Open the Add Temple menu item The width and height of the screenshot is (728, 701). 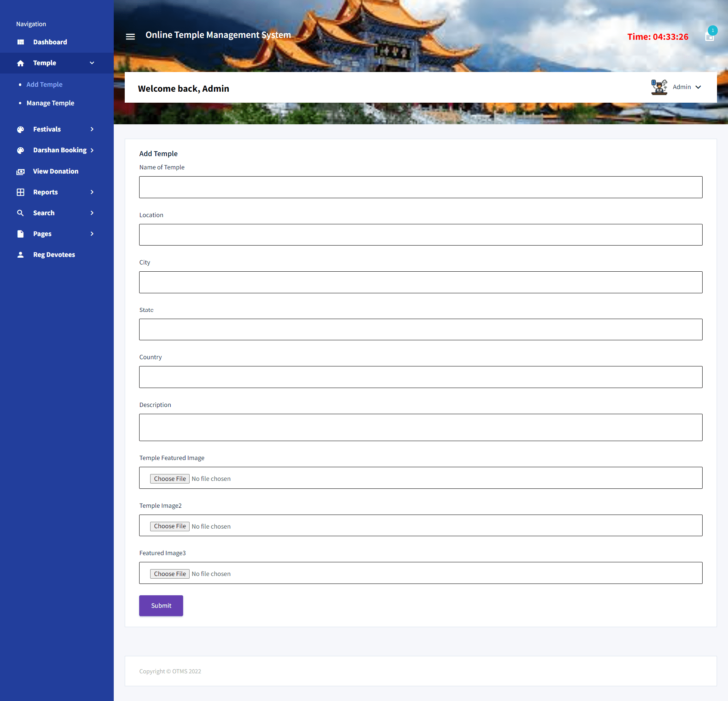(44, 84)
